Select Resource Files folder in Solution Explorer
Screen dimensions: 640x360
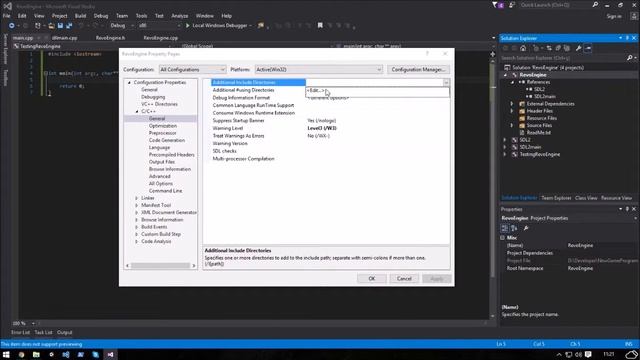point(542,118)
